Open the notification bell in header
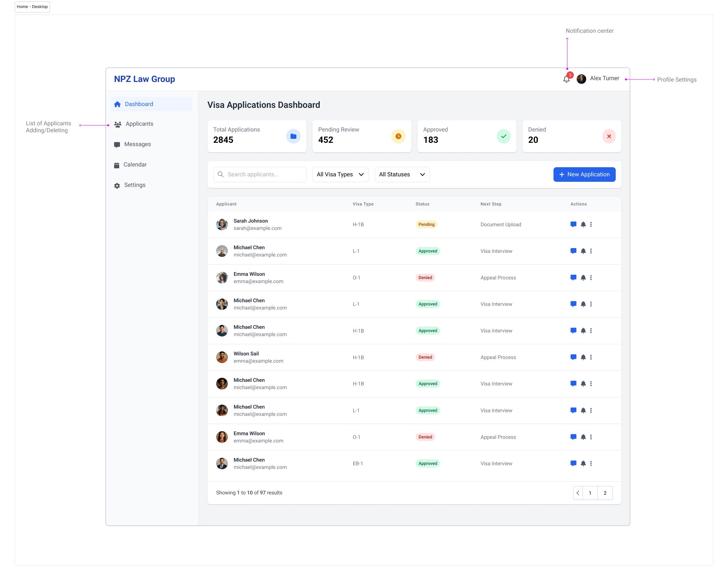The image size is (728, 580). [x=566, y=79]
